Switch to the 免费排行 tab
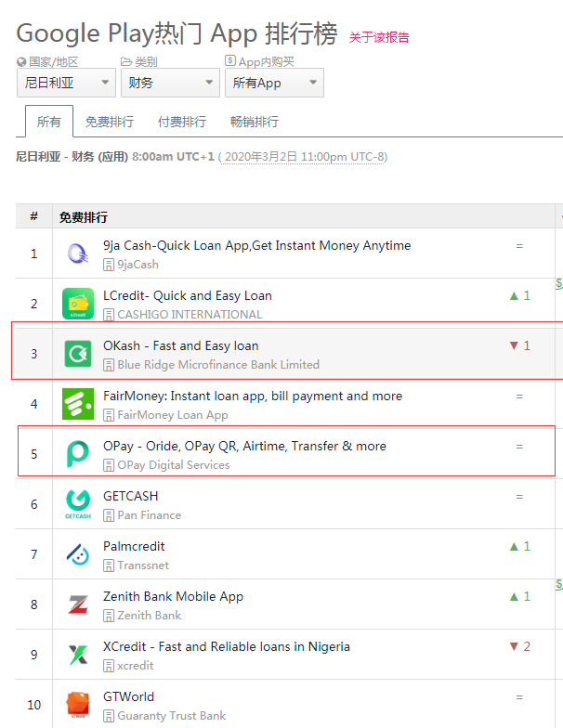 [x=109, y=122]
